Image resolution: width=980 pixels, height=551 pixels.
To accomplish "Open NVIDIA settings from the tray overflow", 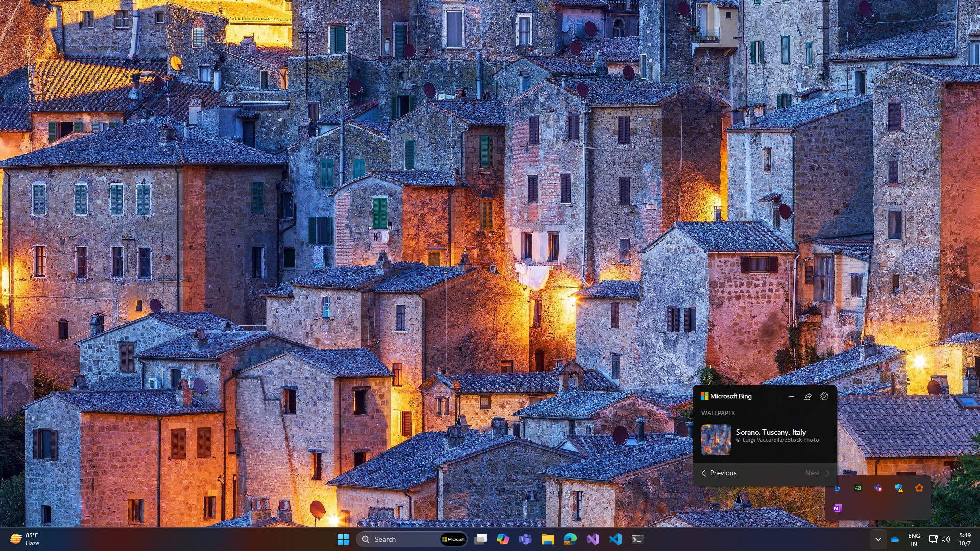I will 857,488.
